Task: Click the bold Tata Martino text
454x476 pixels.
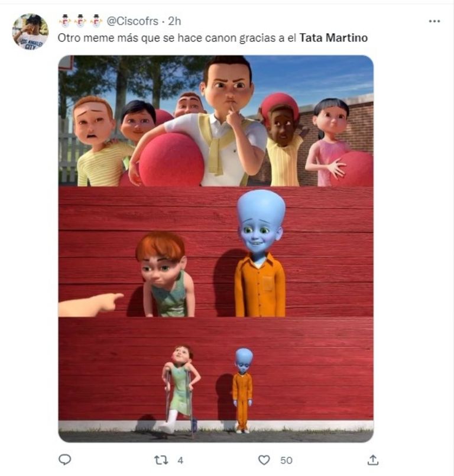Action: click(x=333, y=38)
